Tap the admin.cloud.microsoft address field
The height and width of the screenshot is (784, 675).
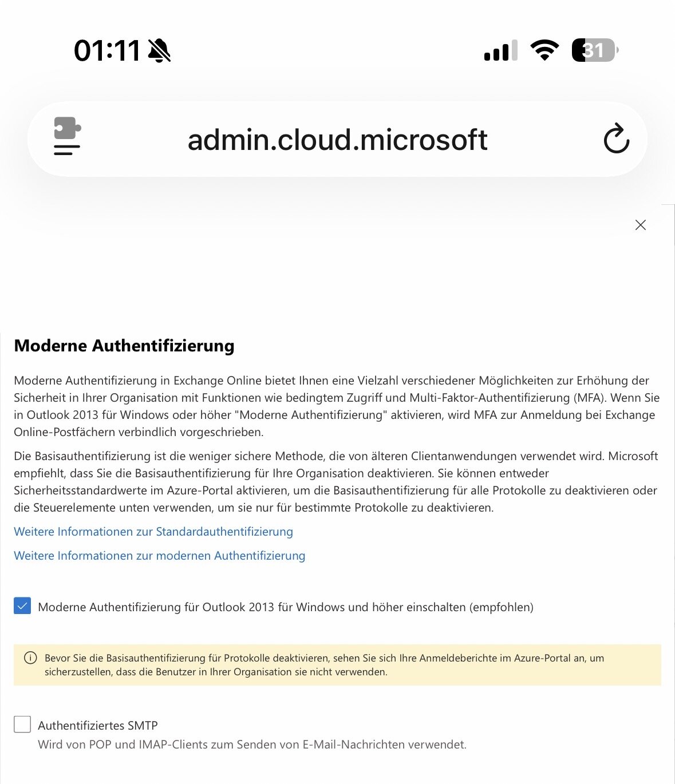tap(337, 140)
